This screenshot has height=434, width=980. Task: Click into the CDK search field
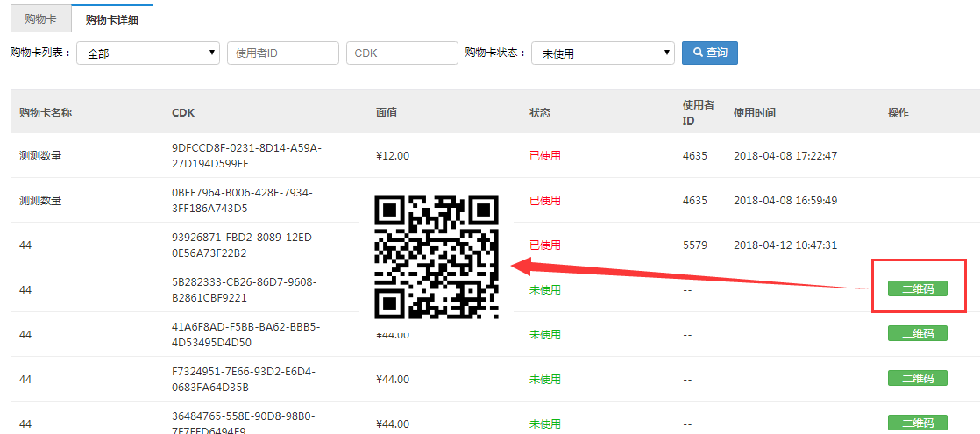pyautogui.click(x=401, y=53)
